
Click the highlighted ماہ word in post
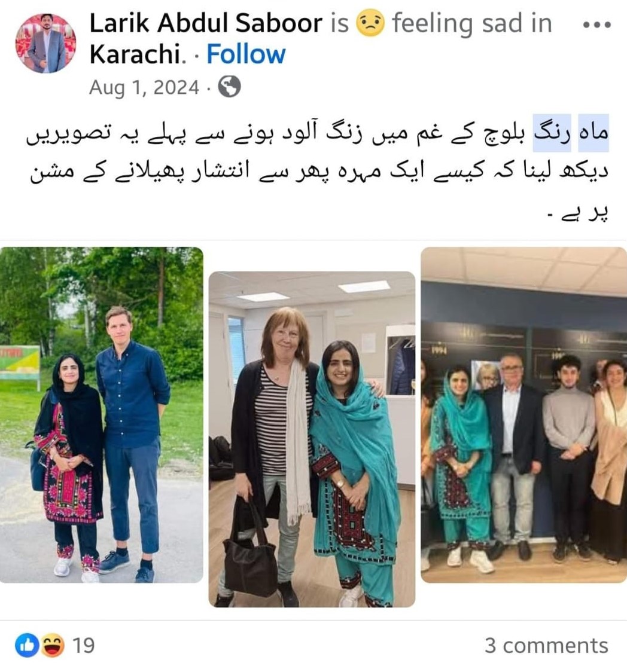pyautogui.click(x=593, y=133)
